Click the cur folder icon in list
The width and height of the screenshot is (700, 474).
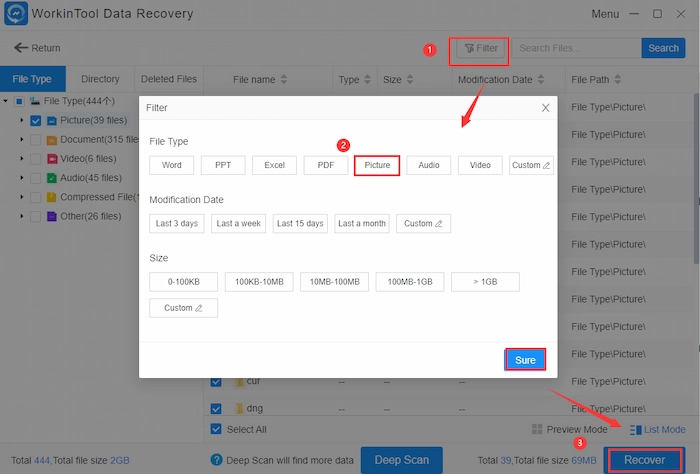click(x=240, y=382)
